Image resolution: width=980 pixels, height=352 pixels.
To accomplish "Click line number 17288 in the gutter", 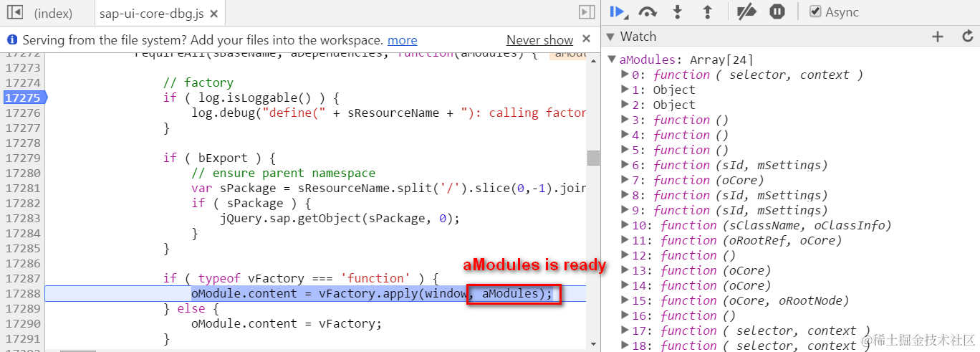I will (22, 293).
